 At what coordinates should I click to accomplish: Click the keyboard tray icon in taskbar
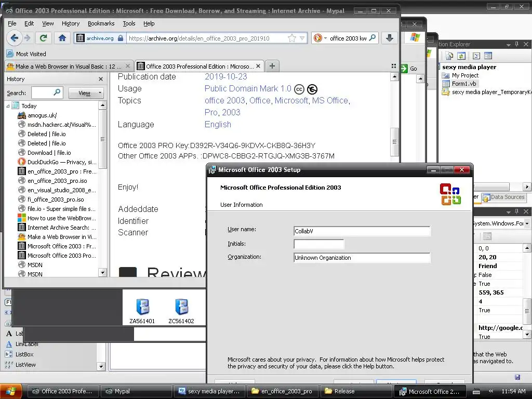tap(476, 392)
